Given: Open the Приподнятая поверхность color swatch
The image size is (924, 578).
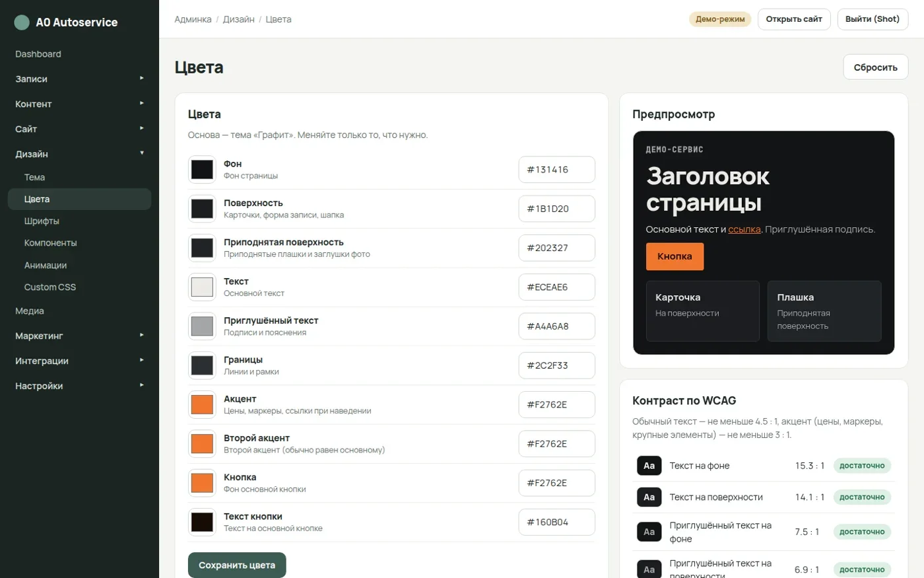Looking at the screenshot, I should pyautogui.click(x=202, y=248).
